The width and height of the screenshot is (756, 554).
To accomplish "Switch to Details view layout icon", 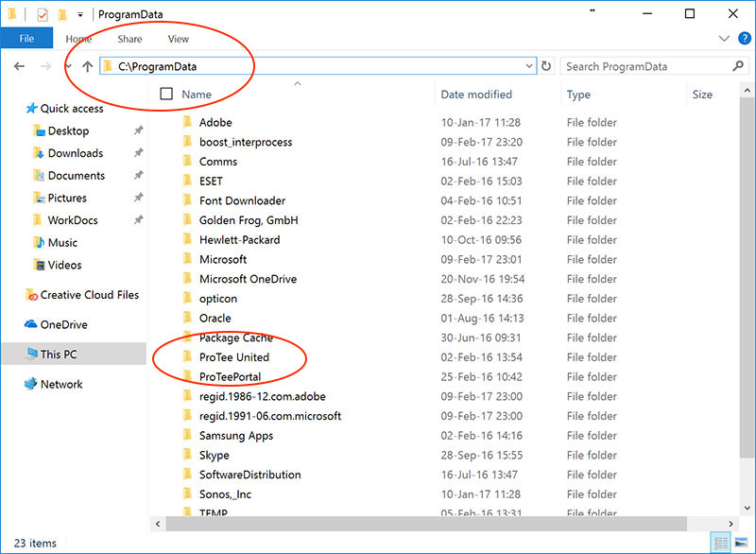I will (721, 543).
